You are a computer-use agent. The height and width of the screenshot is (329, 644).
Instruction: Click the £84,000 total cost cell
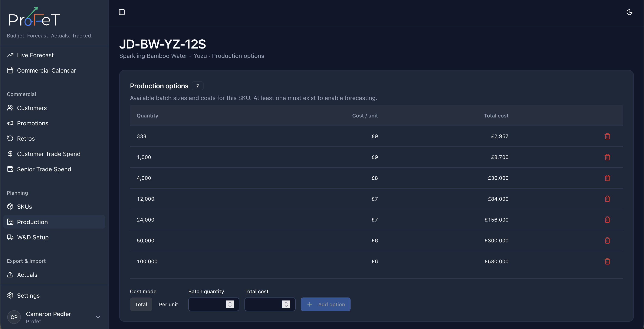click(x=498, y=199)
